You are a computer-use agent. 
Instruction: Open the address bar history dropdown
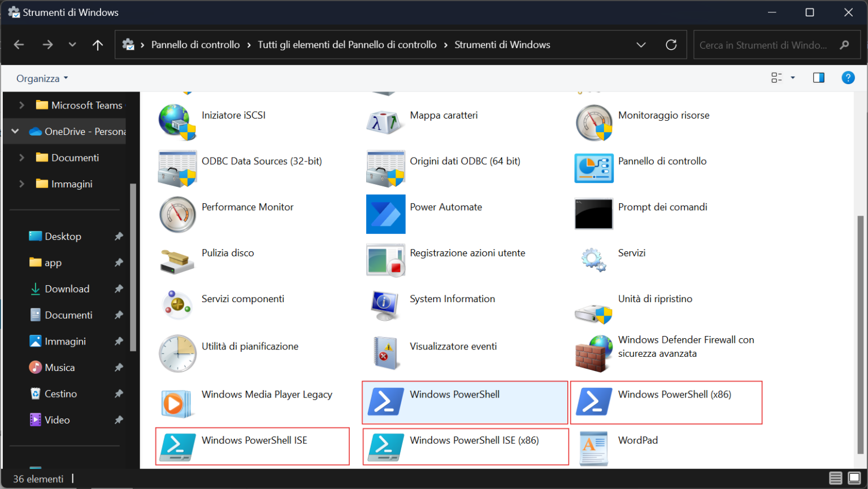641,45
